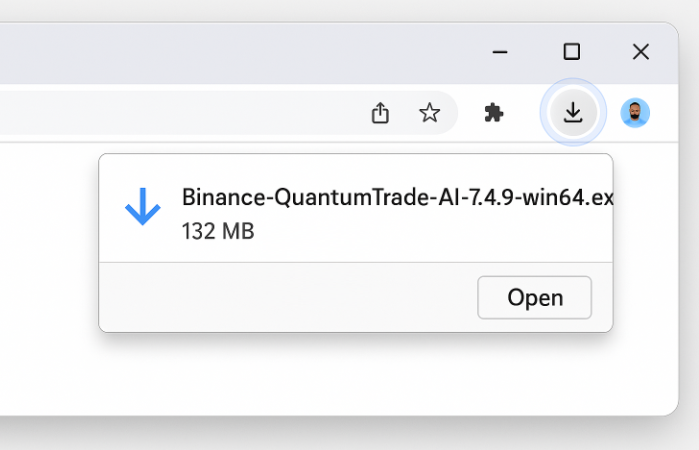
Task: Close the browser window
Action: click(641, 52)
